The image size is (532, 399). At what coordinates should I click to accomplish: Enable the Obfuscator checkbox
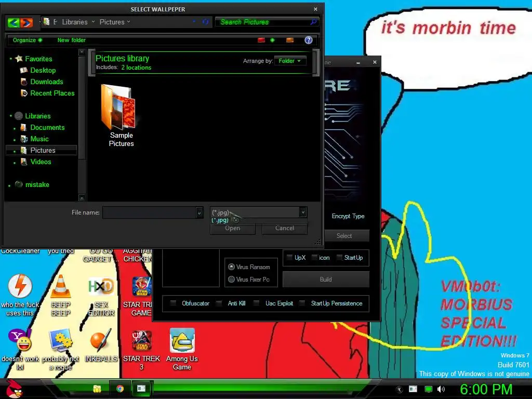point(173,303)
